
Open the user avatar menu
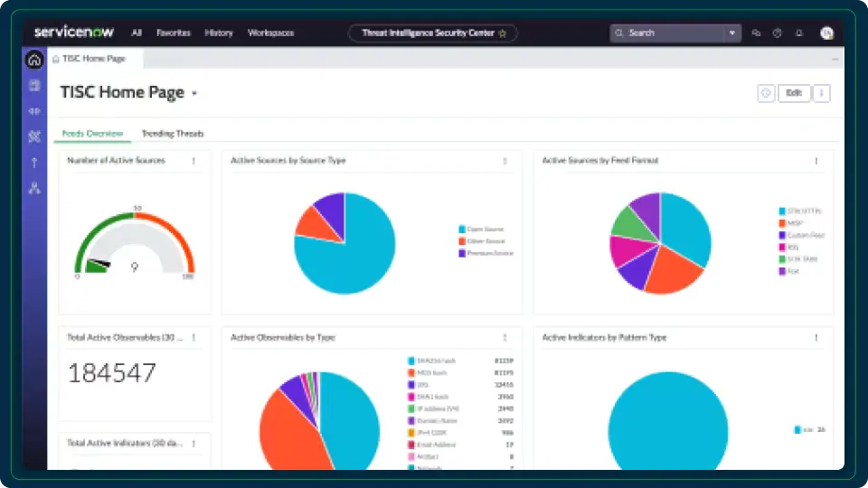point(826,33)
